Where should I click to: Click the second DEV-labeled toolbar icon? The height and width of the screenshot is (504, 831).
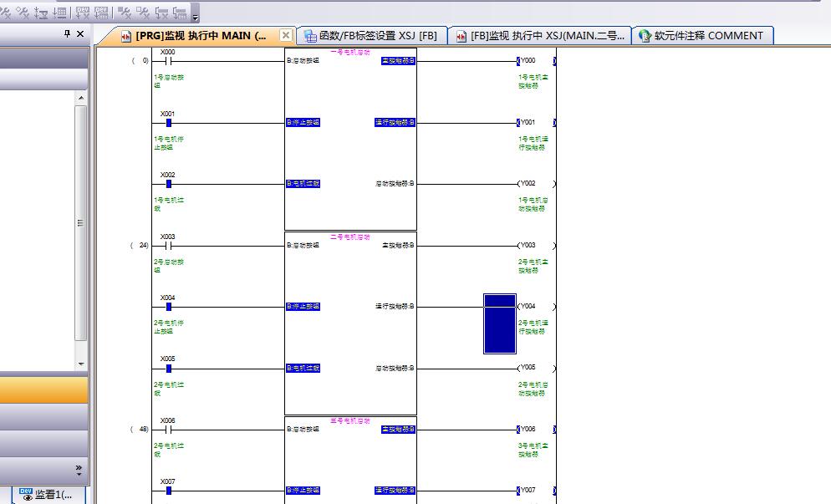[102, 13]
